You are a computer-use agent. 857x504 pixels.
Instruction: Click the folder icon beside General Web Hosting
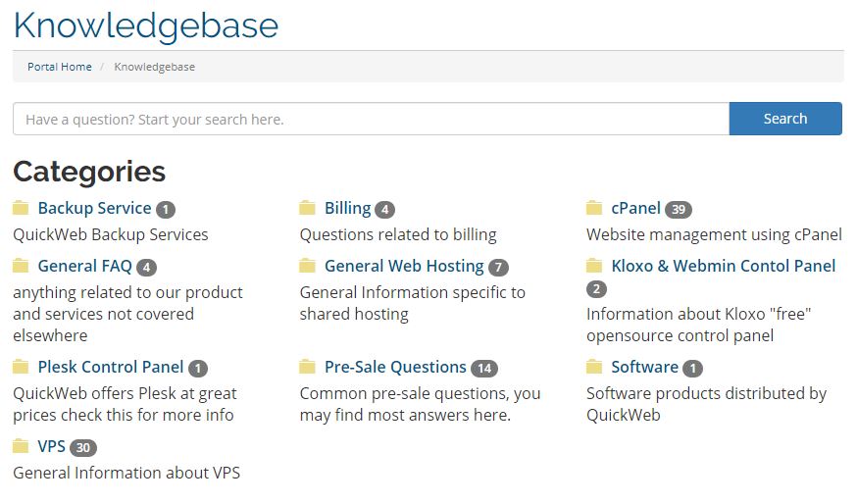click(x=307, y=266)
